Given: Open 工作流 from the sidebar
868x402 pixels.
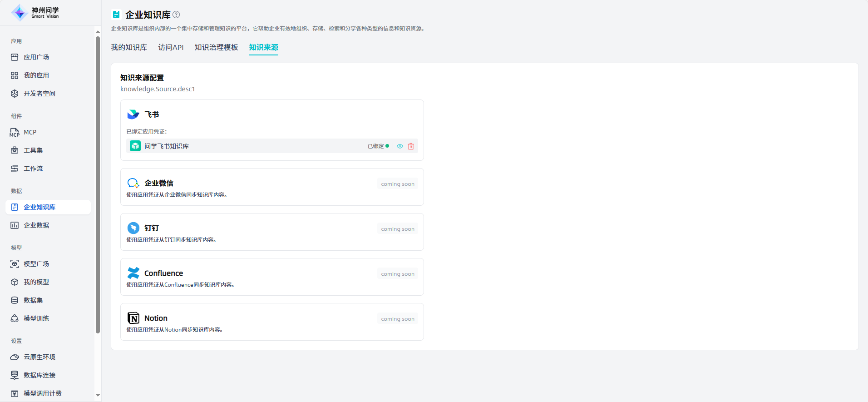Looking at the screenshot, I should pos(33,169).
